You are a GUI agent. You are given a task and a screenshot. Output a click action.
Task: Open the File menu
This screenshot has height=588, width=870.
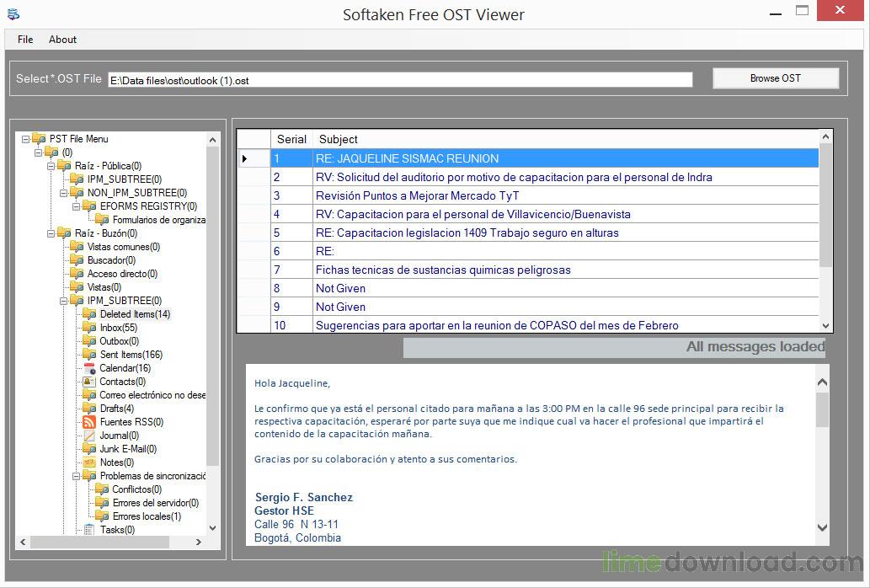25,40
